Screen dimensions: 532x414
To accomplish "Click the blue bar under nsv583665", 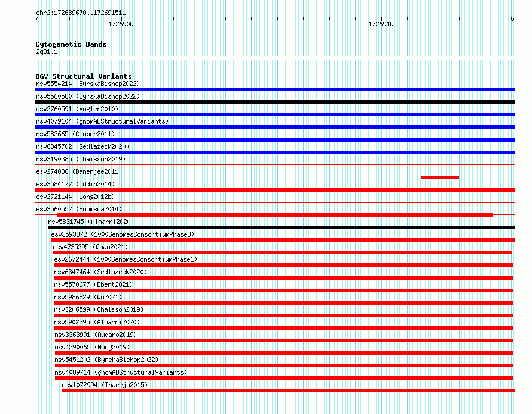I will 275,140.
